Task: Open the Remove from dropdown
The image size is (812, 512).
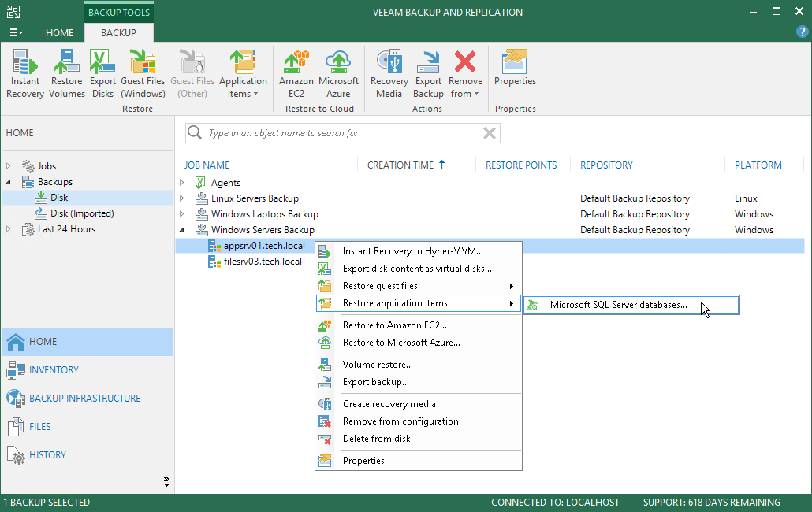Action: coord(465,73)
